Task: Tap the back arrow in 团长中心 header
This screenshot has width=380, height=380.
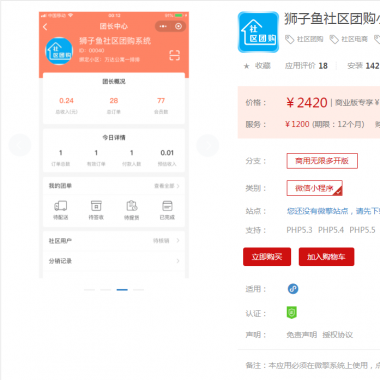Action: pyautogui.click(x=45, y=27)
